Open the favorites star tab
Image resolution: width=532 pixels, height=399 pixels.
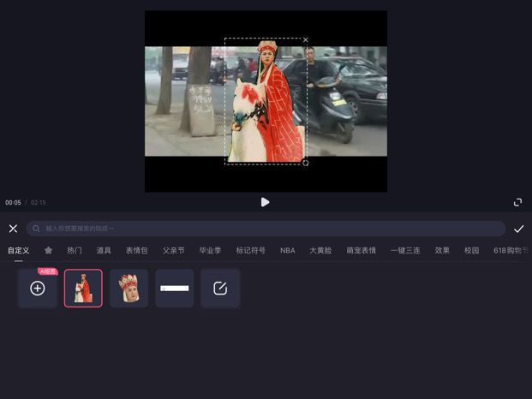point(48,250)
